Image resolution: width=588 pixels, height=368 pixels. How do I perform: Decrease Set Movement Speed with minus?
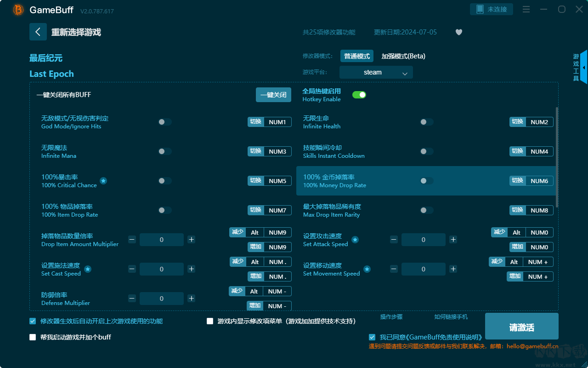[394, 269]
